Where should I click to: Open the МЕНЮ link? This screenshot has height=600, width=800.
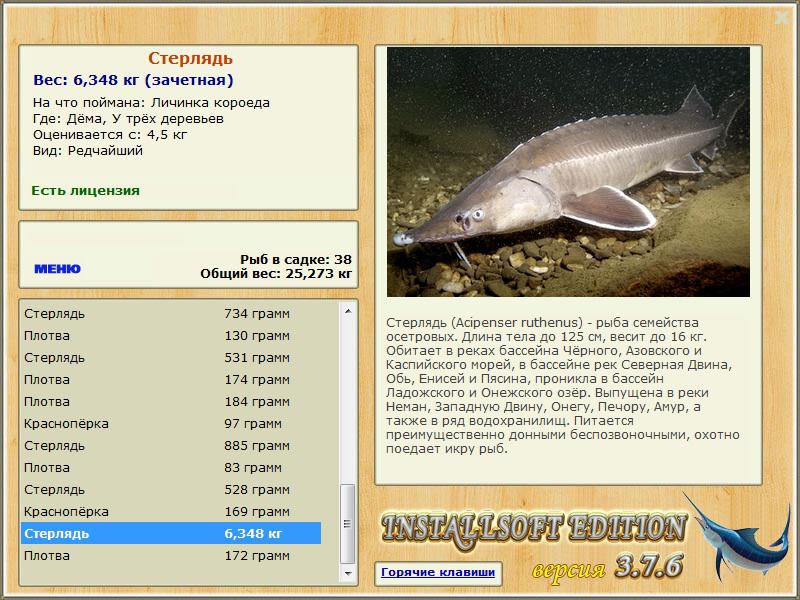[x=57, y=269]
